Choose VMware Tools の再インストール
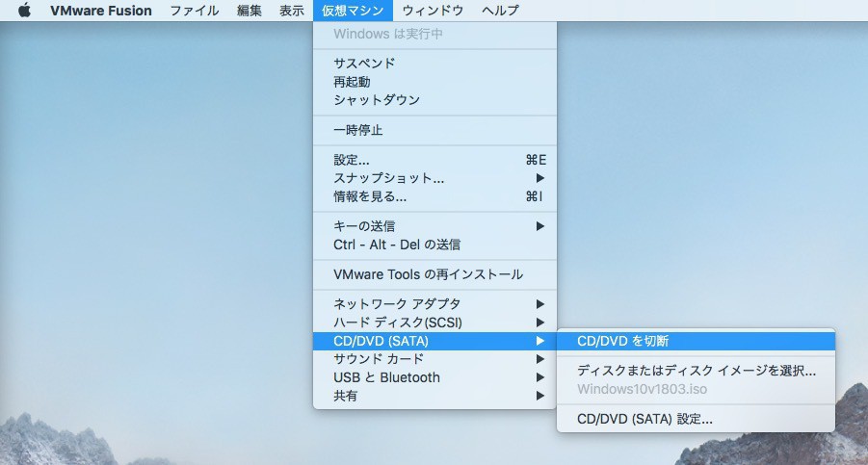Viewport: 868px width, 465px height. [434, 274]
